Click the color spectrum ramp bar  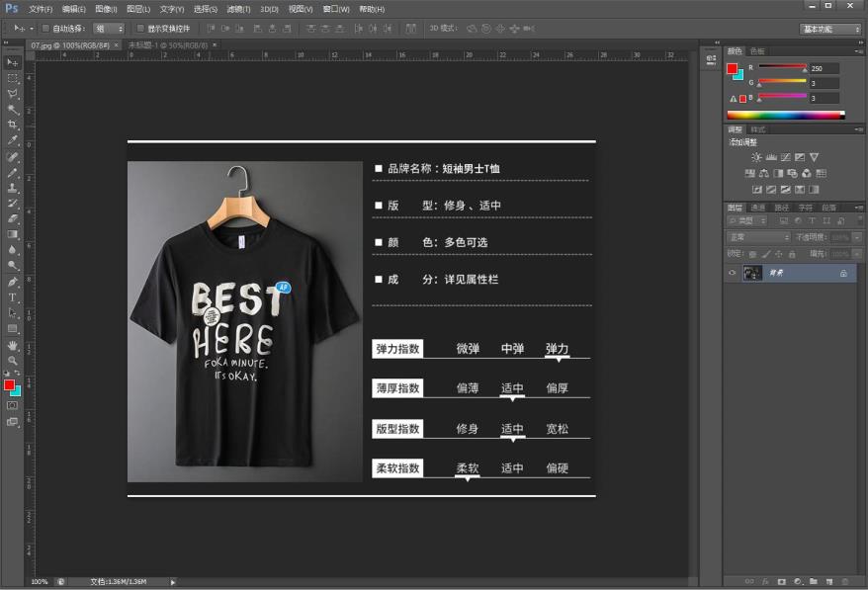click(x=786, y=115)
